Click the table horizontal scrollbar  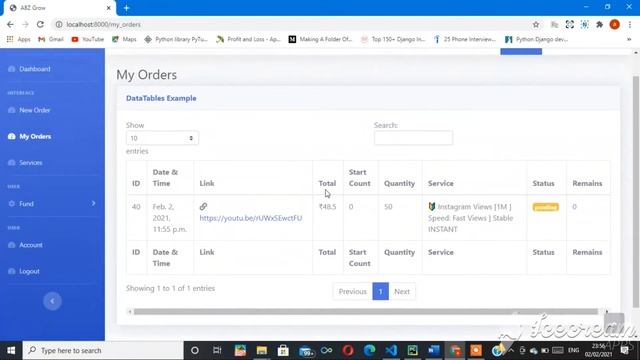pyautogui.click(x=365, y=311)
